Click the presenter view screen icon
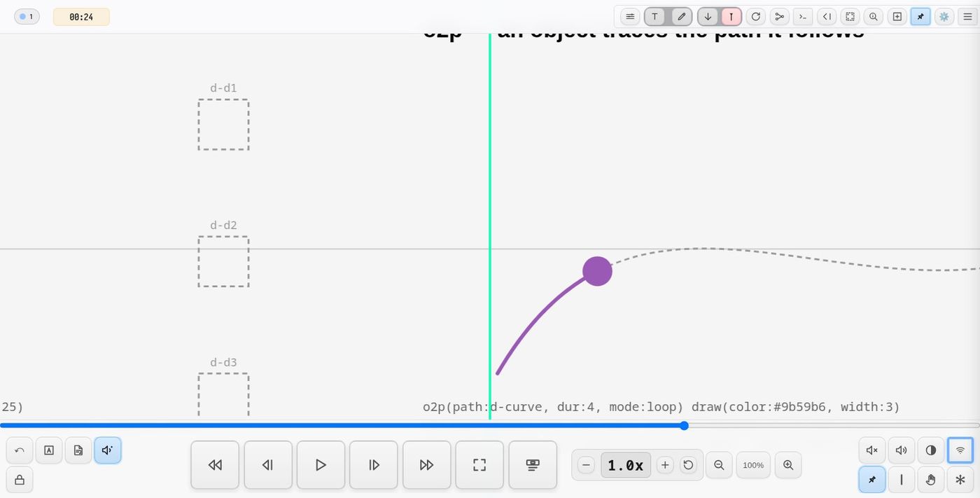This screenshot has height=498, width=980. 533,465
